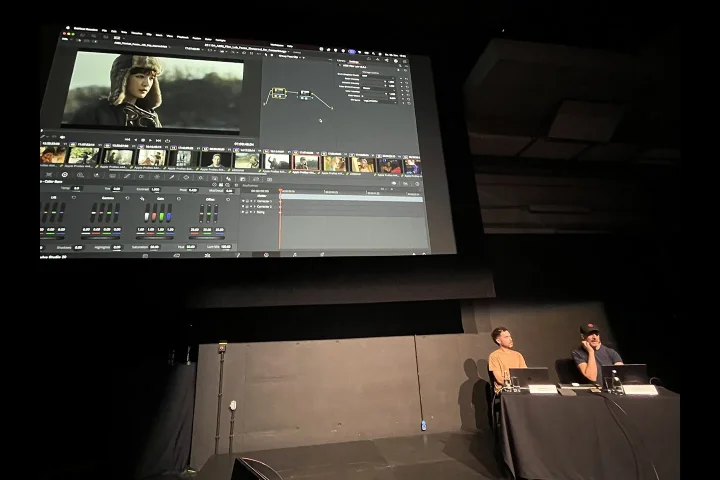Reset the Gamma bars using the reset icon
The height and width of the screenshot is (480, 720).
point(128,198)
